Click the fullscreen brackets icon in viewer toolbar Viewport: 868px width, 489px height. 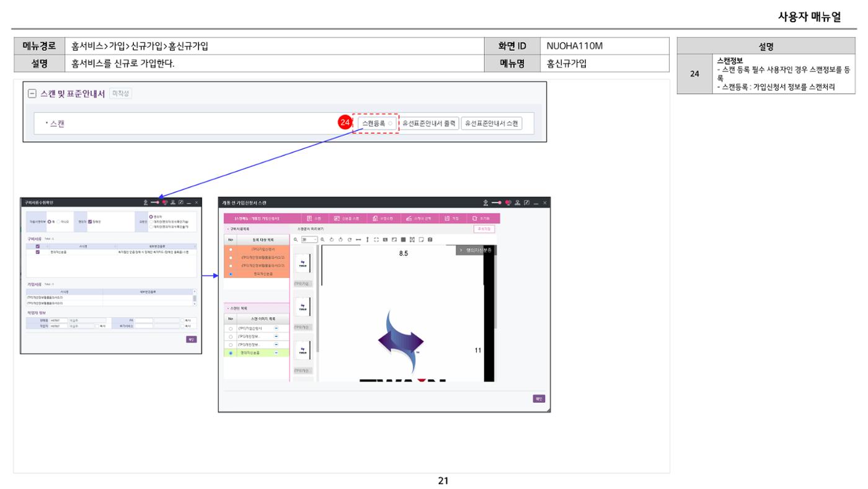coord(376,240)
